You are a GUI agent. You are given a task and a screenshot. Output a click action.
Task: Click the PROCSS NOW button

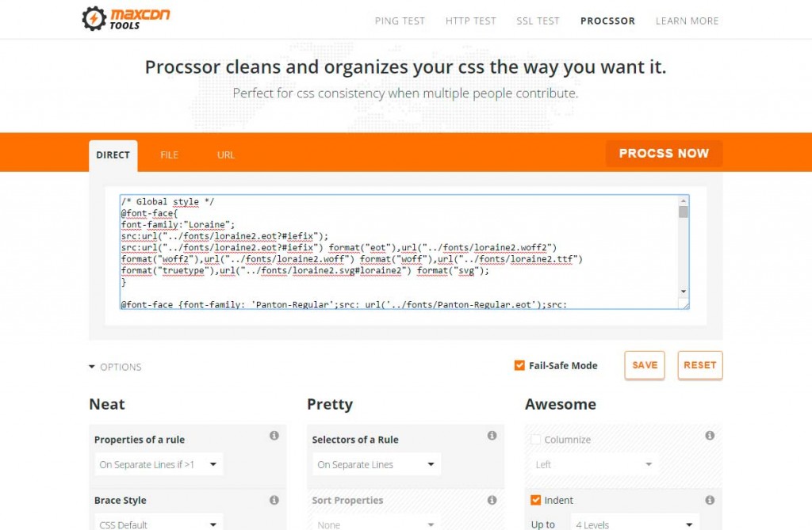tap(665, 153)
